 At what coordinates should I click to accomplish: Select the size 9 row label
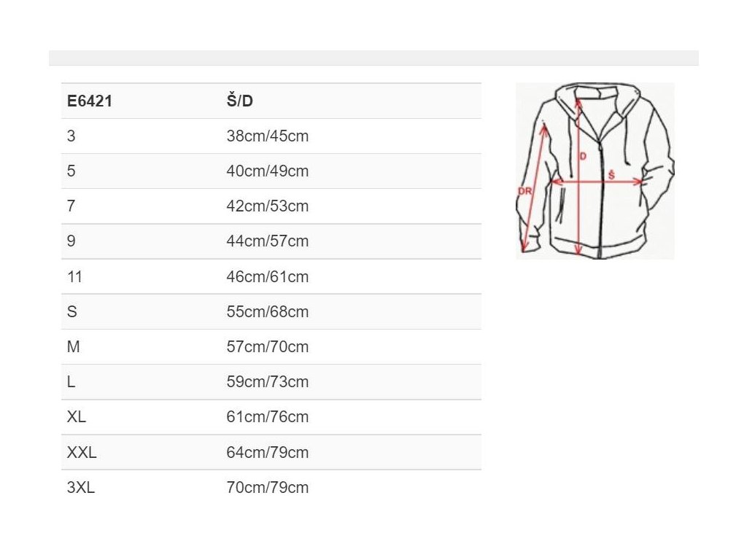(71, 241)
